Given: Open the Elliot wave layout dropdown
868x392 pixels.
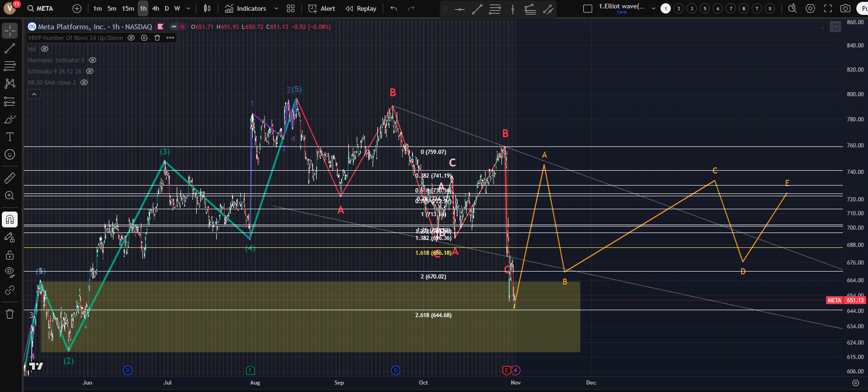Looking at the screenshot, I should 653,8.
